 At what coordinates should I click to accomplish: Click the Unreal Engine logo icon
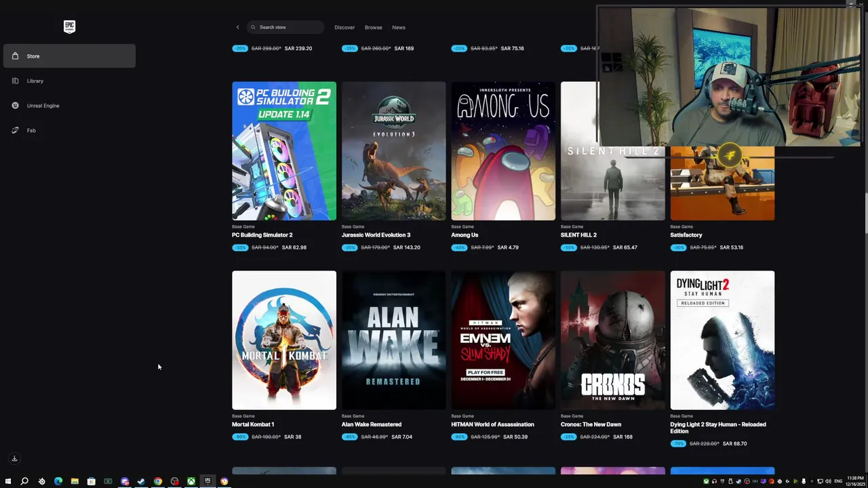coord(15,105)
